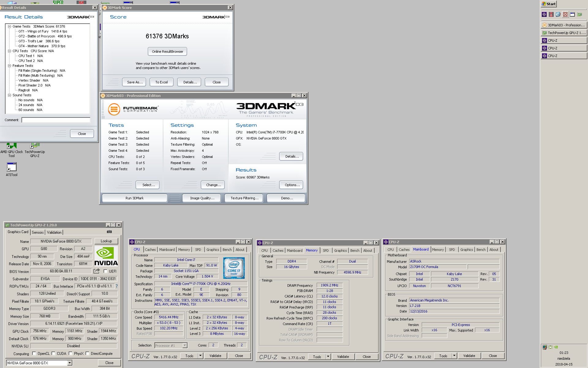
Task: Click the Comment input field in Result Details
Action: click(x=56, y=120)
